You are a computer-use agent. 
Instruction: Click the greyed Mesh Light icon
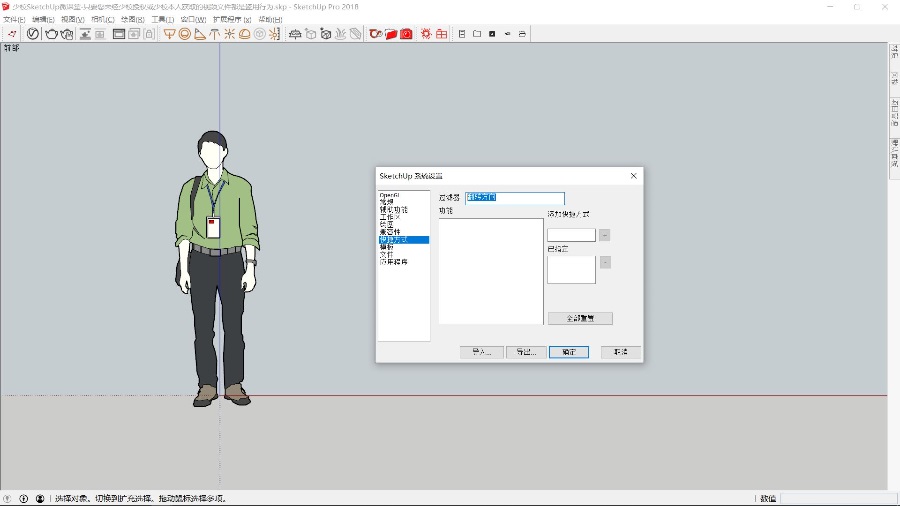pyautogui.click(x=259, y=34)
